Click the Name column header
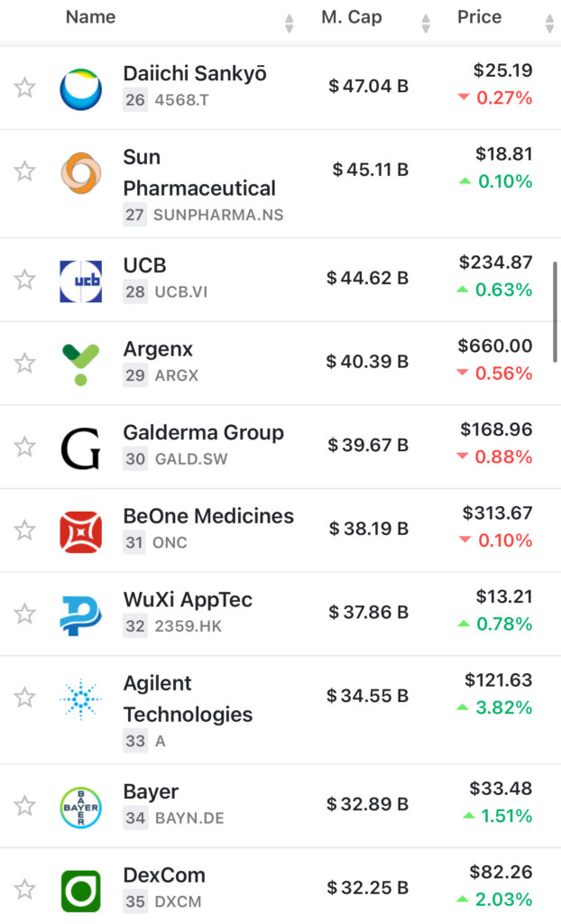This screenshot has height=924, width=561. pos(90,17)
